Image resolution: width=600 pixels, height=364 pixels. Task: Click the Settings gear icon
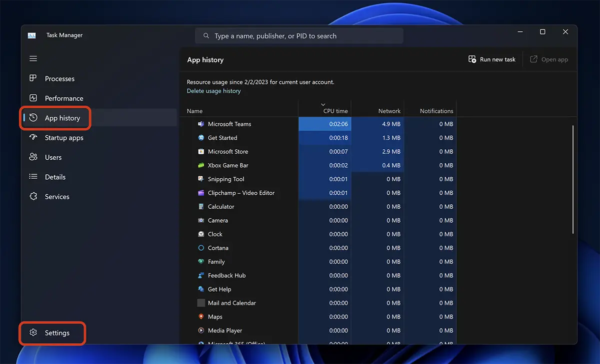click(33, 333)
